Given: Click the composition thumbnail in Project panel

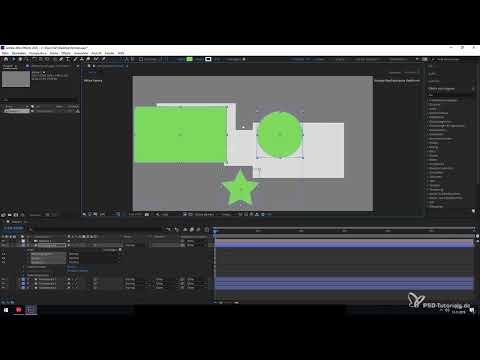Looking at the screenshot, I should 16,79.
